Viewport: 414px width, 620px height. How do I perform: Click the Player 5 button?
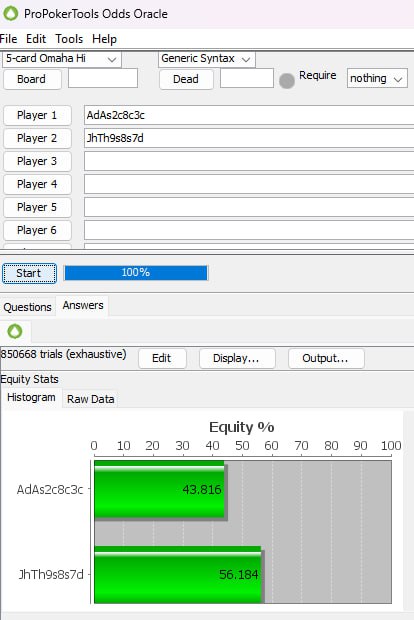tap(37, 207)
